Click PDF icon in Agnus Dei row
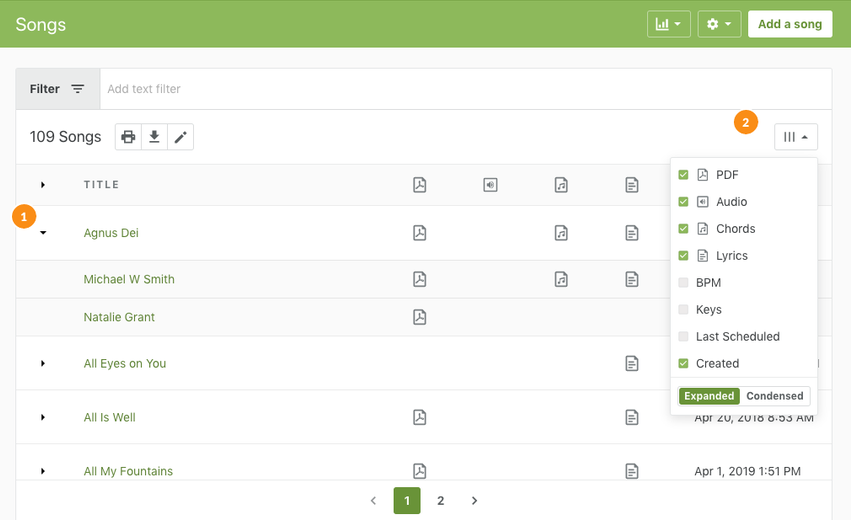The width and height of the screenshot is (851, 520). pyautogui.click(x=420, y=233)
